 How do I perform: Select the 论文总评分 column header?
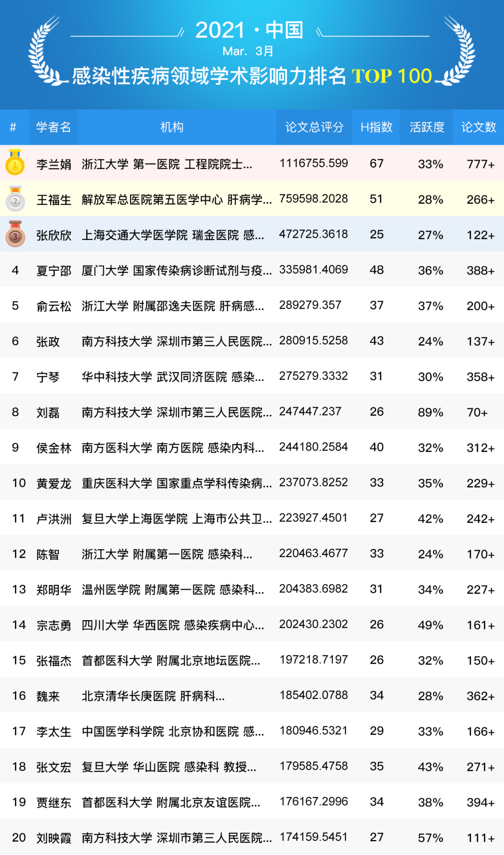coord(315,127)
